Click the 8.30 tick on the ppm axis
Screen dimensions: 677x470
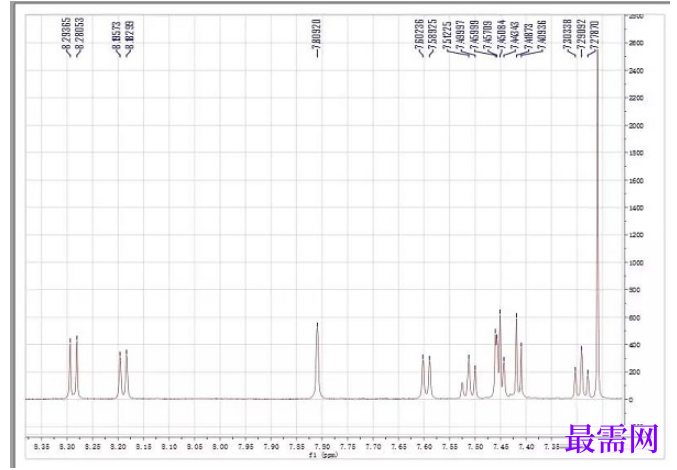tap(67, 447)
